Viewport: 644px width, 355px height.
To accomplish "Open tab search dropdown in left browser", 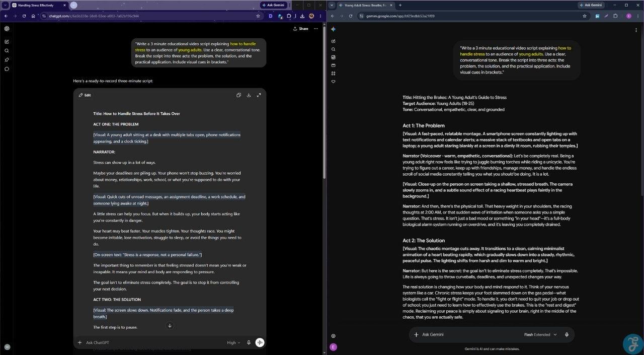I will pyautogui.click(x=5, y=5).
